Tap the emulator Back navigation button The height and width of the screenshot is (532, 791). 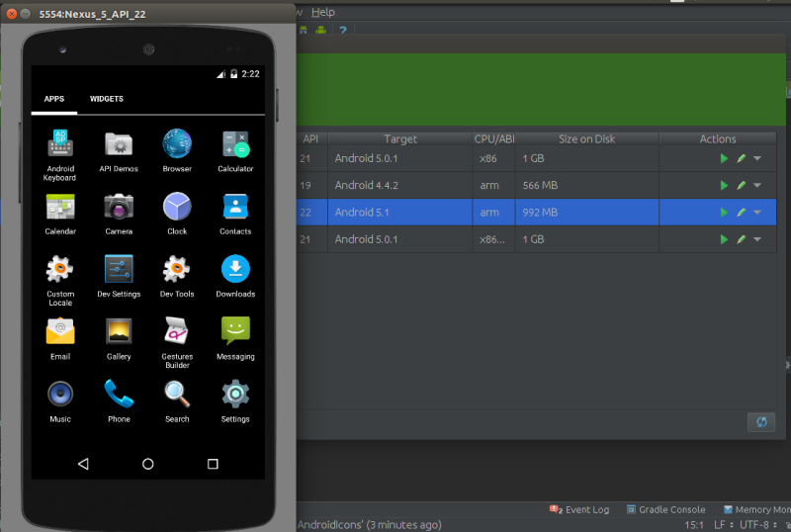(x=83, y=464)
